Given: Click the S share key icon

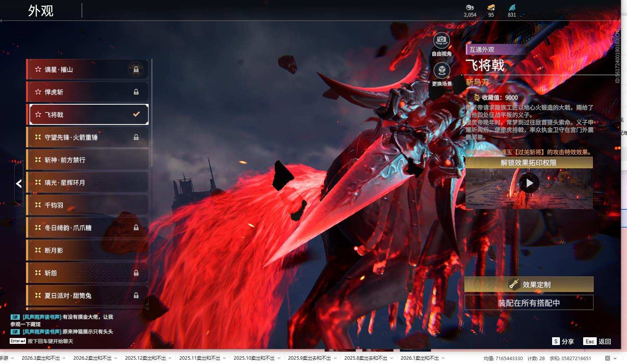Looking at the screenshot, I should coord(556,341).
